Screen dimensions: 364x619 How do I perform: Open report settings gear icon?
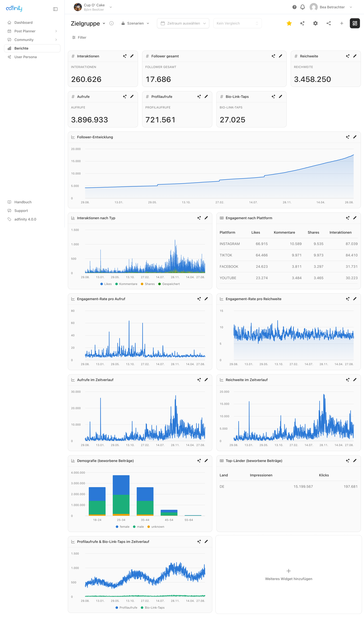(x=315, y=23)
